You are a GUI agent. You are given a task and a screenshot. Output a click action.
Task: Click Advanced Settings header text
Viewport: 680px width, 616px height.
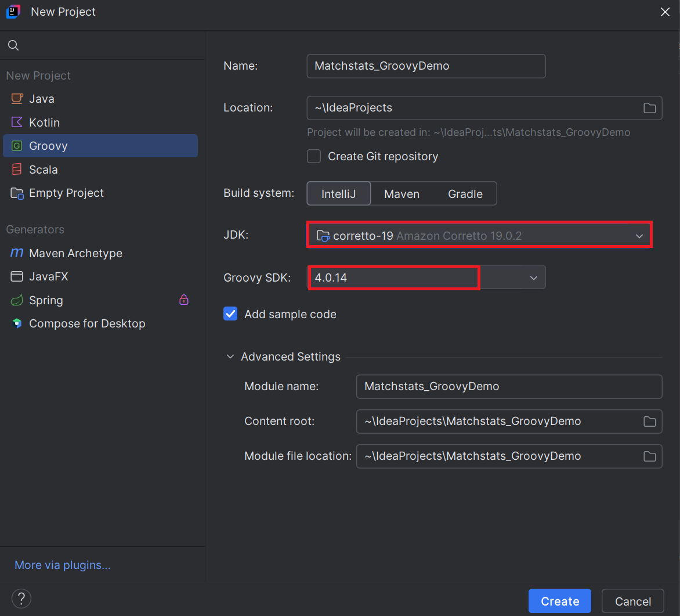tap(291, 356)
